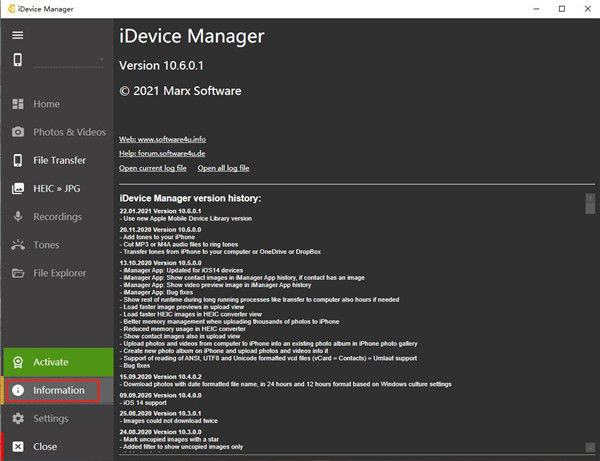Click the Home grid icon

(x=17, y=104)
